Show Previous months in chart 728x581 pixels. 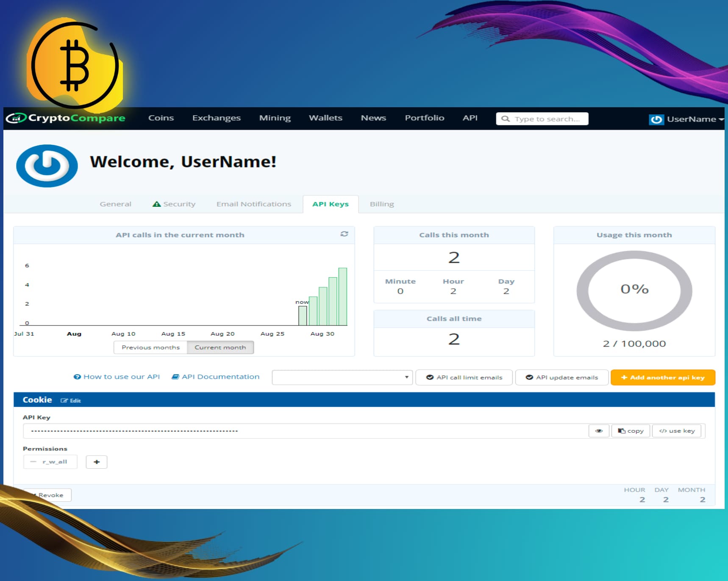pyautogui.click(x=150, y=347)
